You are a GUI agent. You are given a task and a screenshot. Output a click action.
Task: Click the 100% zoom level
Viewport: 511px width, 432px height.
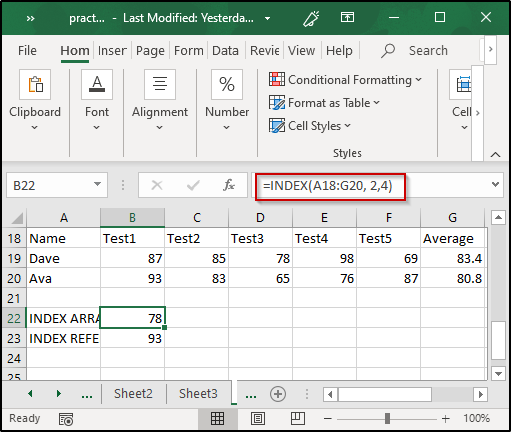point(476,418)
